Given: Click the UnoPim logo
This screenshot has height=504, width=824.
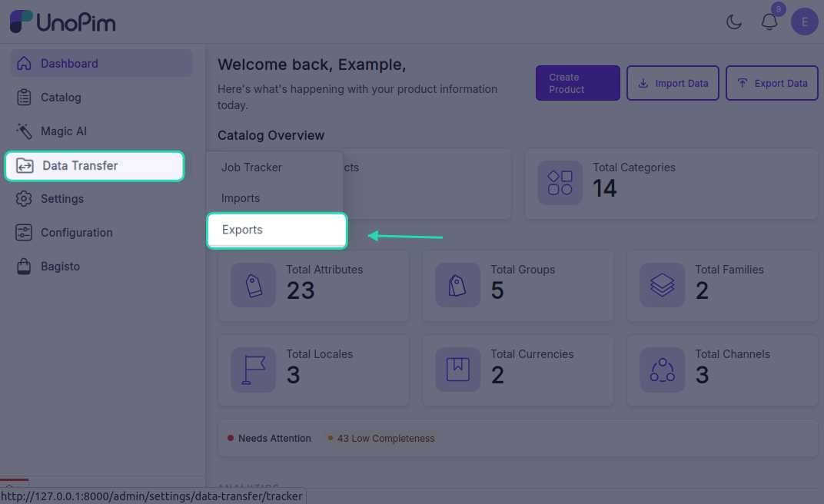Looking at the screenshot, I should (62, 22).
